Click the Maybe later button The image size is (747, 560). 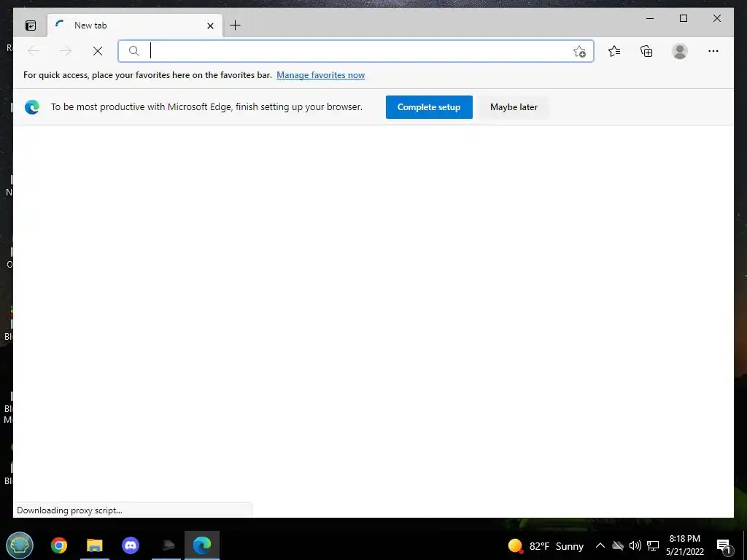point(514,107)
